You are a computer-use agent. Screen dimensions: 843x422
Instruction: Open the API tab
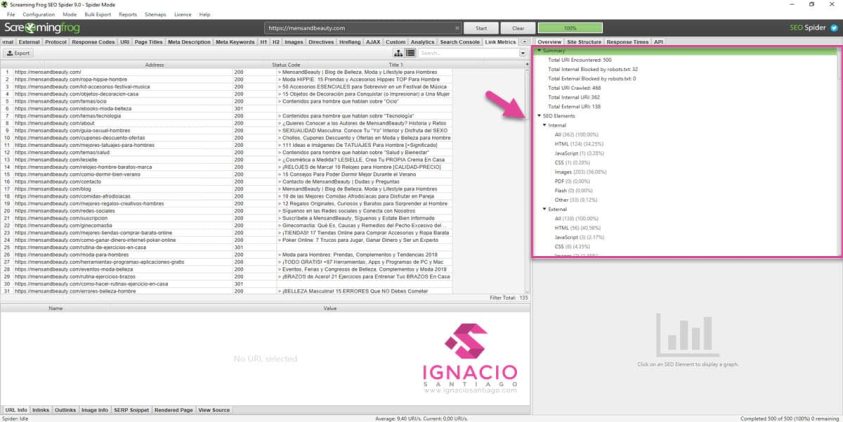pyautogui.click(x=659, y=42)
